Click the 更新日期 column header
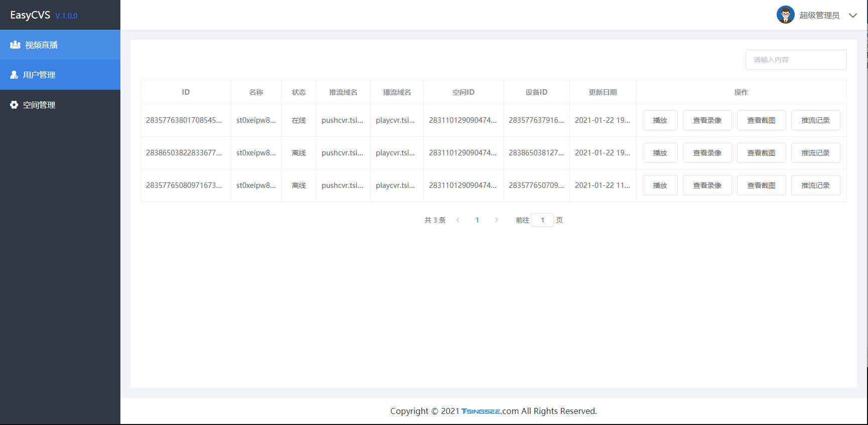 603,92
